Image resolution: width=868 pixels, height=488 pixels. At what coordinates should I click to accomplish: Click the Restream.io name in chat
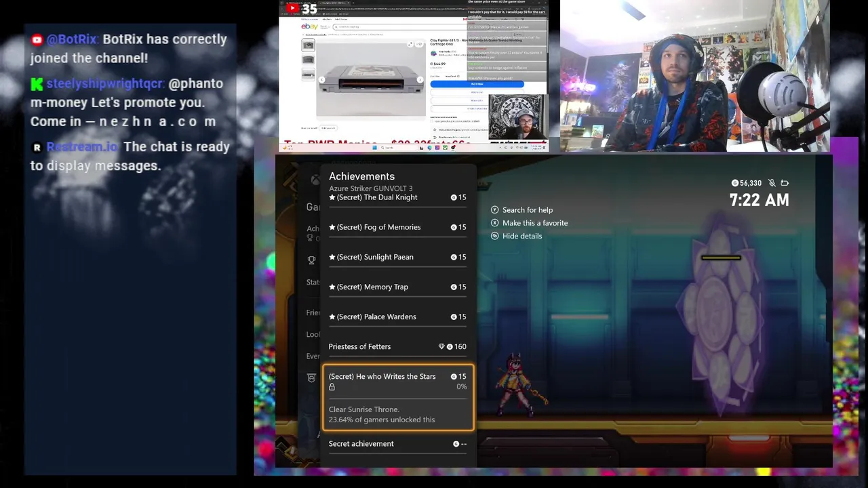[x=82, y=146]
